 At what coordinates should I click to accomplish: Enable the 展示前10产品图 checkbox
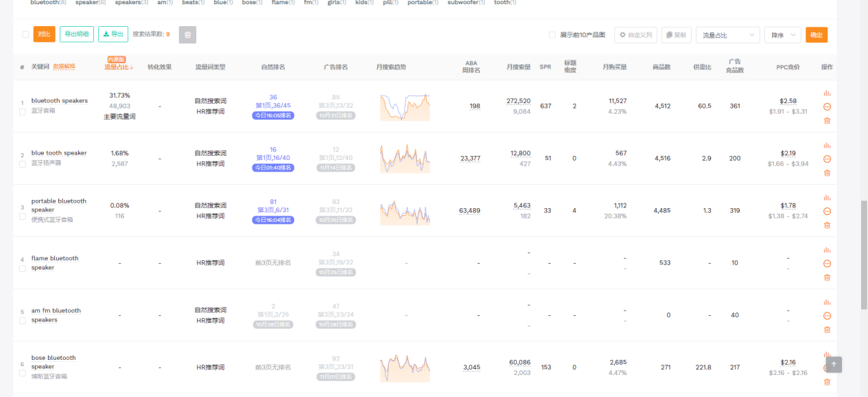(x=552, y=34)
